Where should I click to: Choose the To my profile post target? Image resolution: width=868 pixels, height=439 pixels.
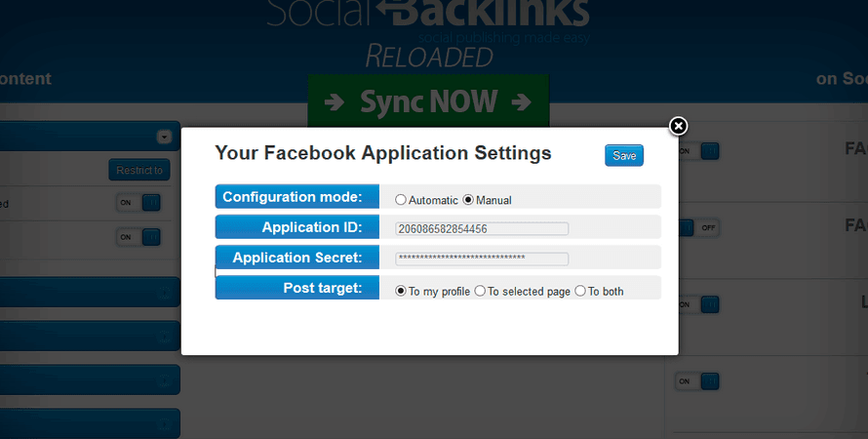tap(401, 291)
